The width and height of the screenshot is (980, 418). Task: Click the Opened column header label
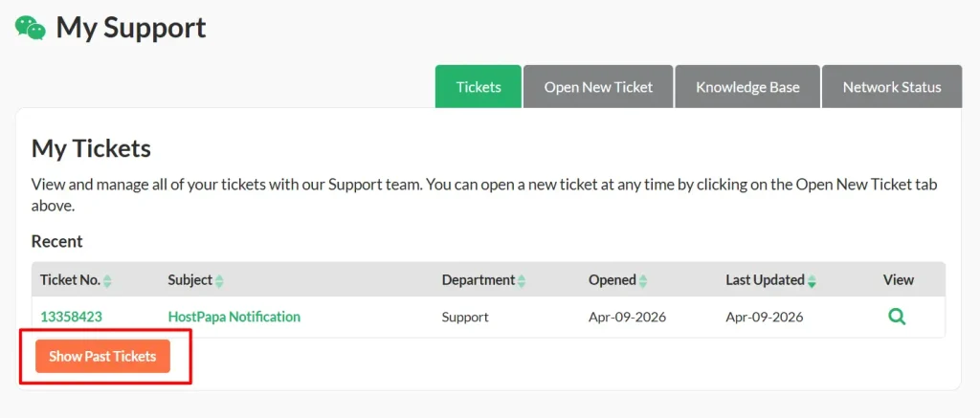[612, 280]
